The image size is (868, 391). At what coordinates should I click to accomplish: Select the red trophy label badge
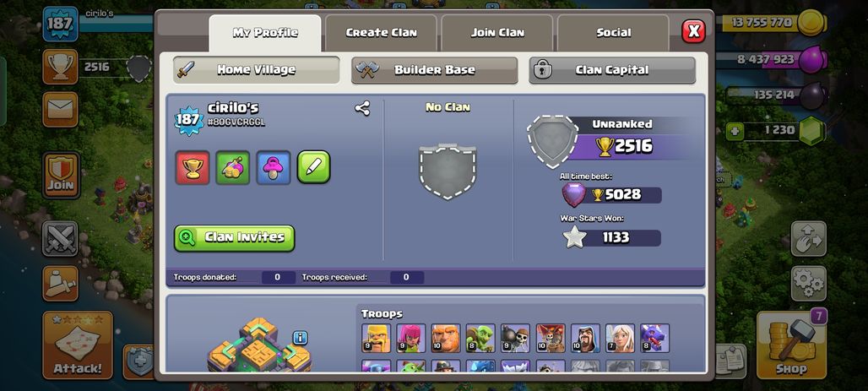point(193,167)
